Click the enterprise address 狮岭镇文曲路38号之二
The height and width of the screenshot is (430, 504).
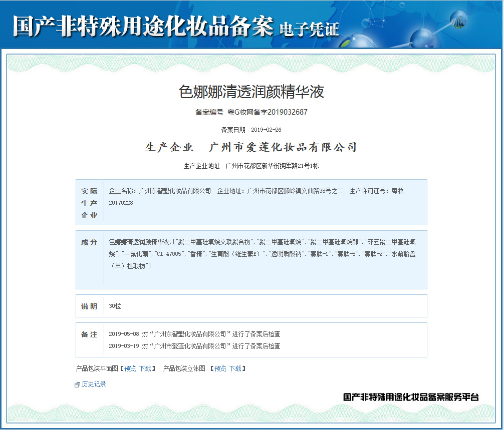pyautogui.click(x=314, y=191)
